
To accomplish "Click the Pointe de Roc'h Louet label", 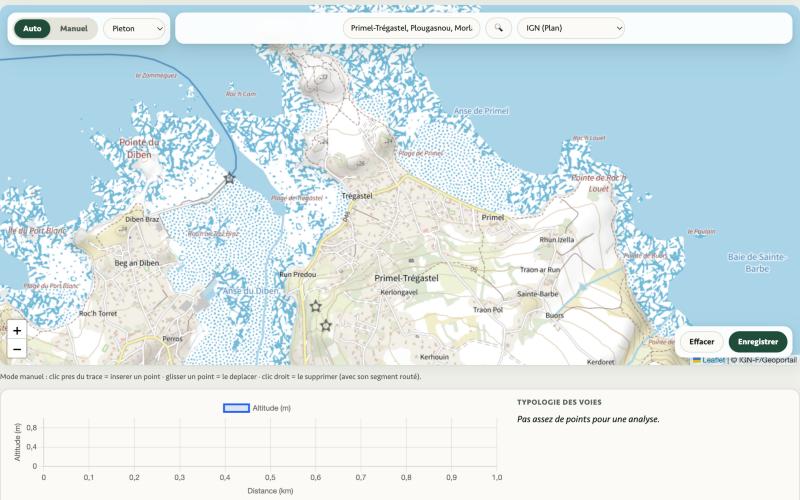I will point(598,183).
